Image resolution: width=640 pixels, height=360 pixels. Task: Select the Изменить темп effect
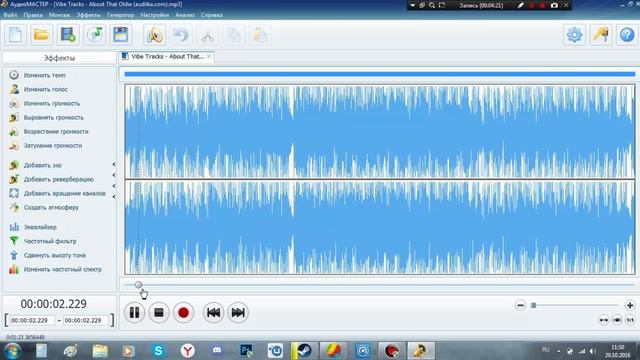(44, 76)
